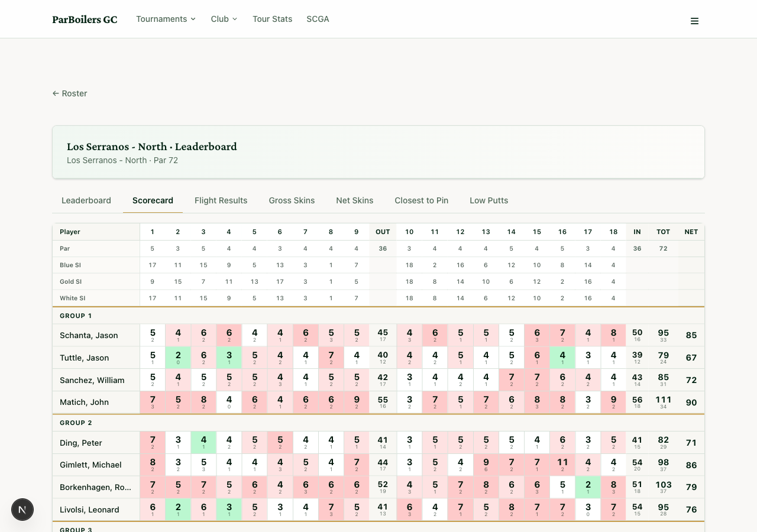Select player Tuttle, Jason
The image size is (757, 532).
point(85,358)
